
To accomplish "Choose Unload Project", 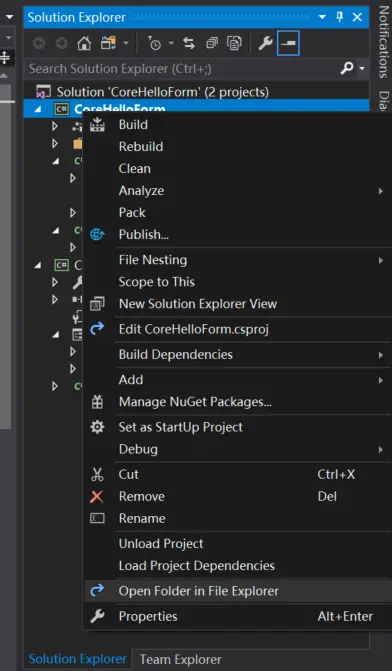I will (161, 543).
